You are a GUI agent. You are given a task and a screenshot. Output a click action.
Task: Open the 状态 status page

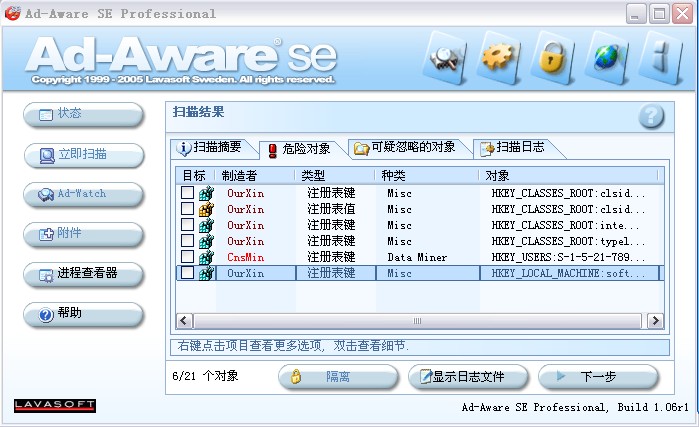[x=83, y=115]
